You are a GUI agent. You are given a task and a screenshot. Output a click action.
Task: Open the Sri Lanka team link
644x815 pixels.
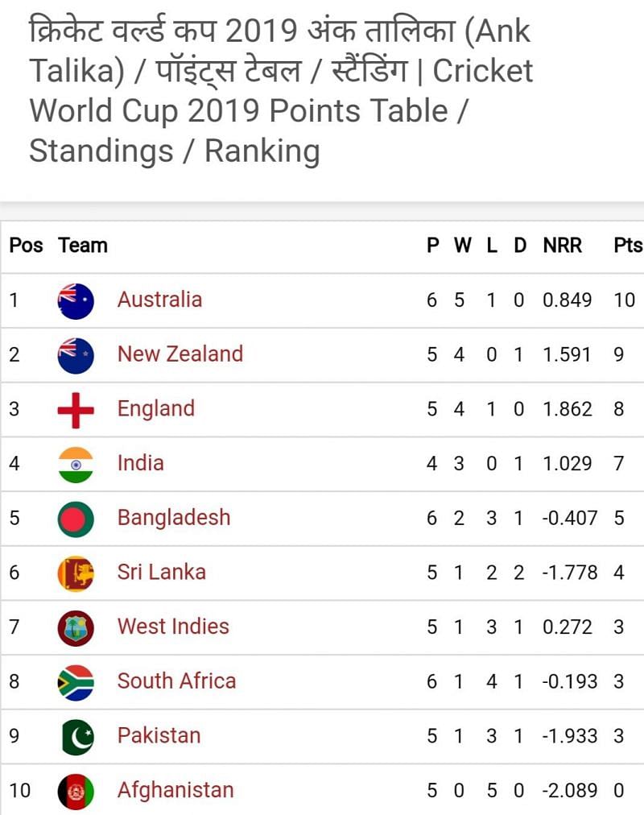[161, 572]
